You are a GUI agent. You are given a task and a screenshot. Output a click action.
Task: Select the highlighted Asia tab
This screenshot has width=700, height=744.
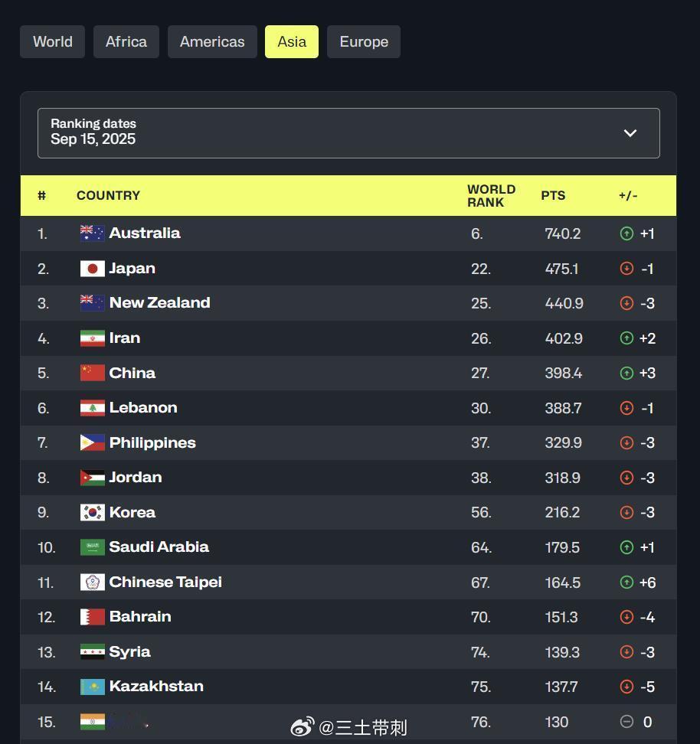292,42
